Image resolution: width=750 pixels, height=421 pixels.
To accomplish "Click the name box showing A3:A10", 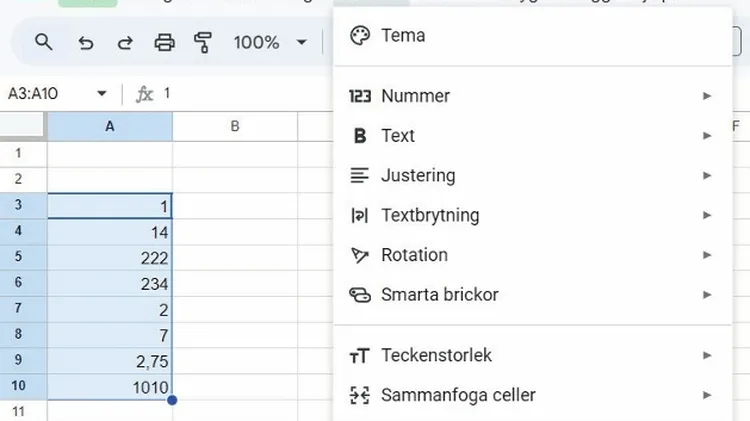I will click(45, 94).
